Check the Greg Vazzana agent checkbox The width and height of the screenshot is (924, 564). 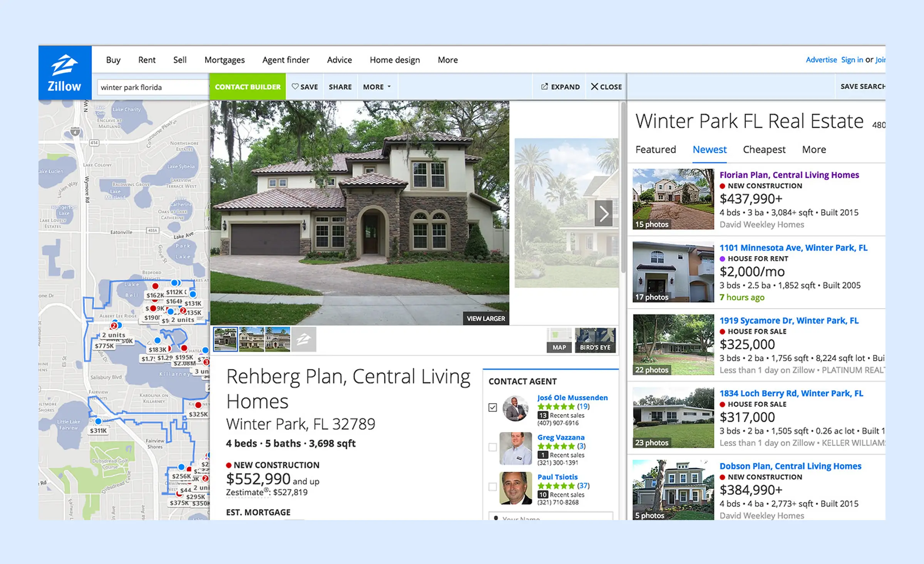click(x=492, y=447)
